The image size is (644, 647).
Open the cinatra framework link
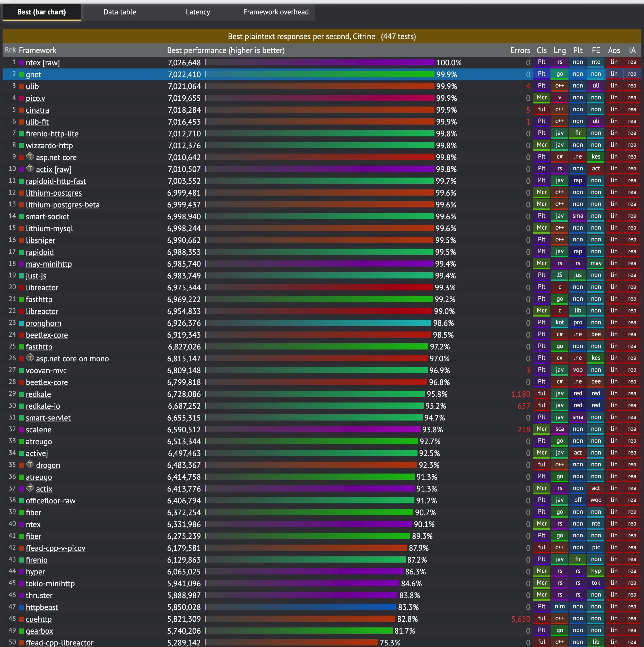coord(37,110)
